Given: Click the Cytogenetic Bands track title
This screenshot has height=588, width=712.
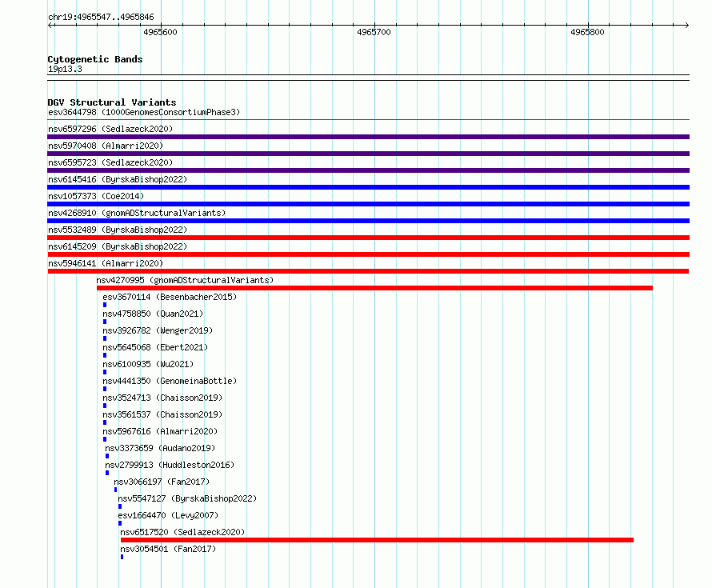Looking at the screenshot, I should 95,59.
